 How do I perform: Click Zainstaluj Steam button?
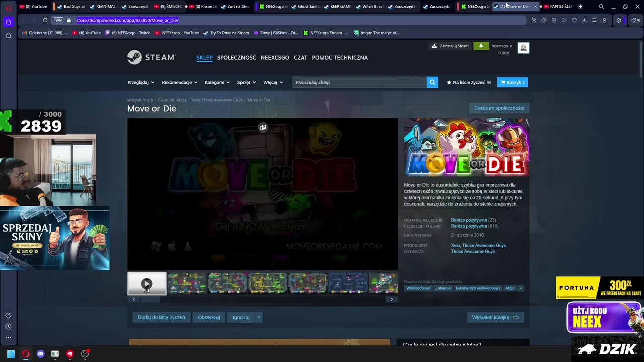pos(450,46)
